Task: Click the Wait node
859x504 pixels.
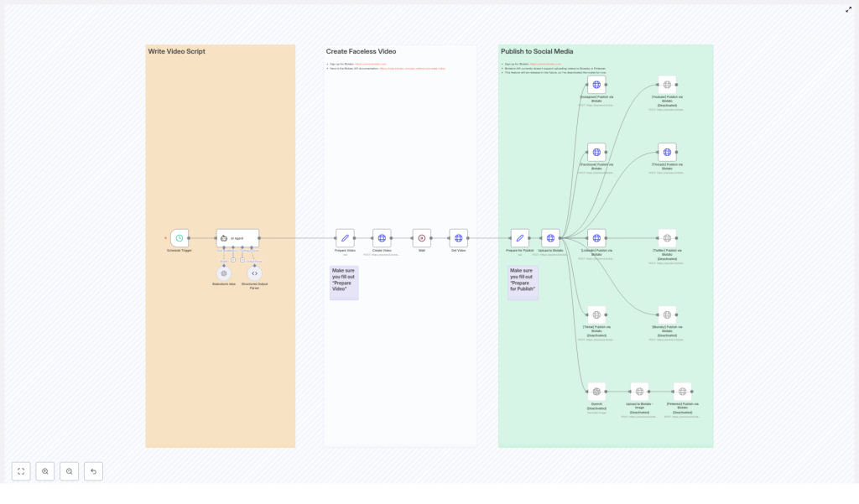Action: pos(421,238)
